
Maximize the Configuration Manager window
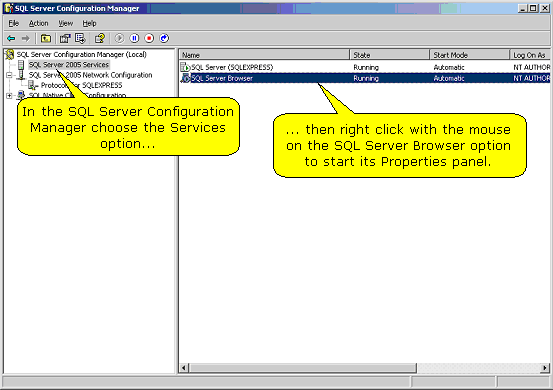pos(533,8)
